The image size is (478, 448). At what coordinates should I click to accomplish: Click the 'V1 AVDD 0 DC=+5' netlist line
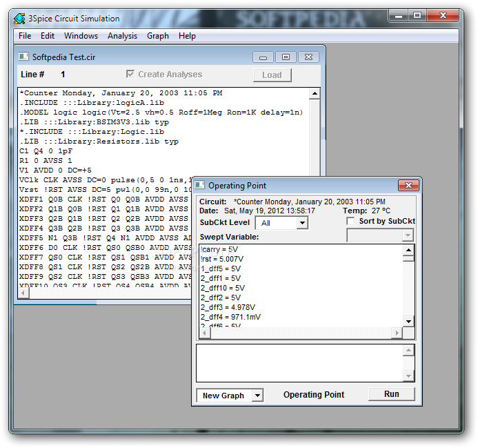point(55,171)
